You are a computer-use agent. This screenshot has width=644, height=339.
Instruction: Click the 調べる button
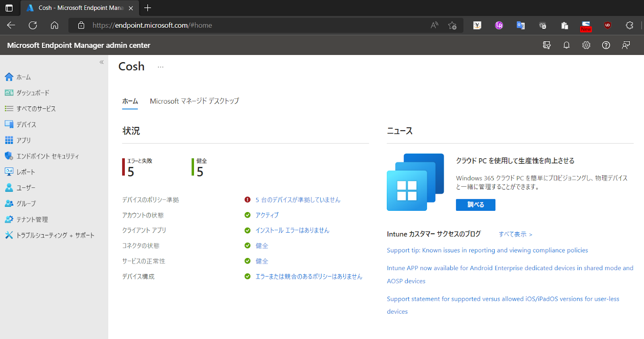(x=475, y=205)
